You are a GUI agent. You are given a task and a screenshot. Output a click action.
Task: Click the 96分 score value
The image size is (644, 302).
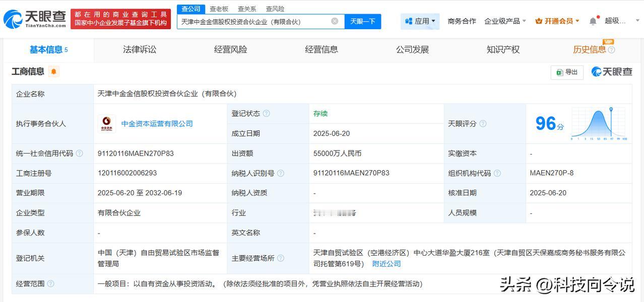[x=549, y=124]
